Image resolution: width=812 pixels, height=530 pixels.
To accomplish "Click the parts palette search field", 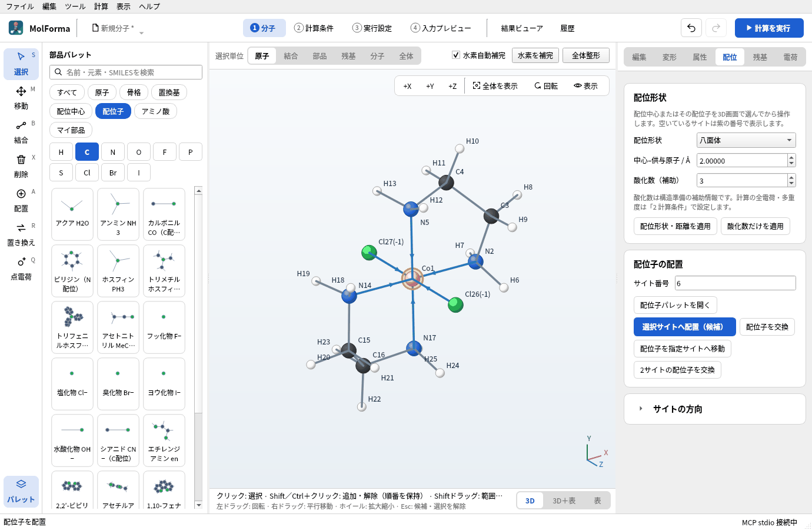I will tap(126, 72).
